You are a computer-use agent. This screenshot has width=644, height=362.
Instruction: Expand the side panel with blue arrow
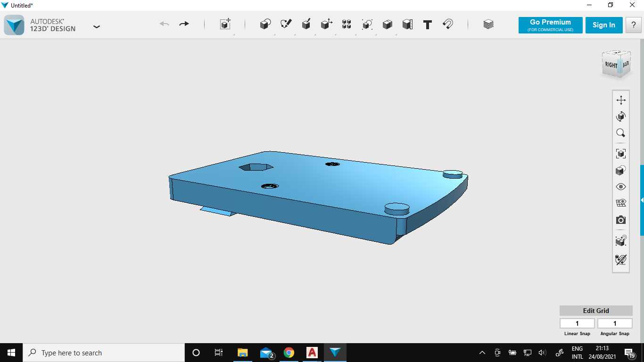click(x=642, y=200)
